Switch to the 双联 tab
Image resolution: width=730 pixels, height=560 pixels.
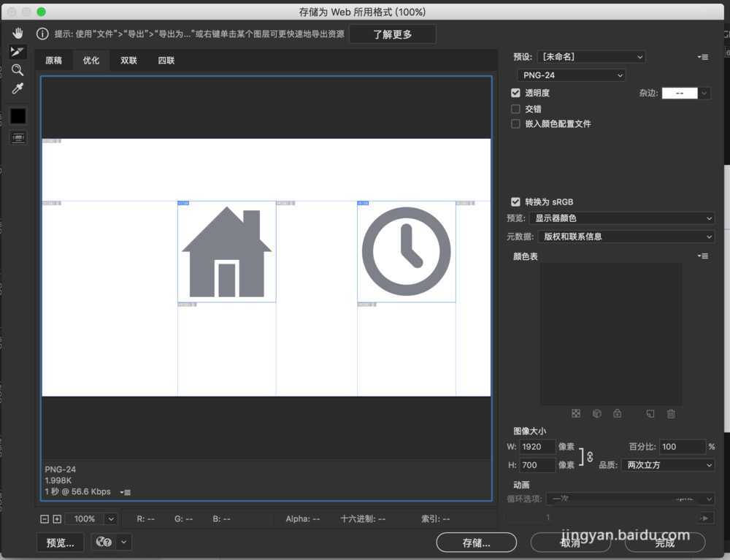(x=128, y=61)
